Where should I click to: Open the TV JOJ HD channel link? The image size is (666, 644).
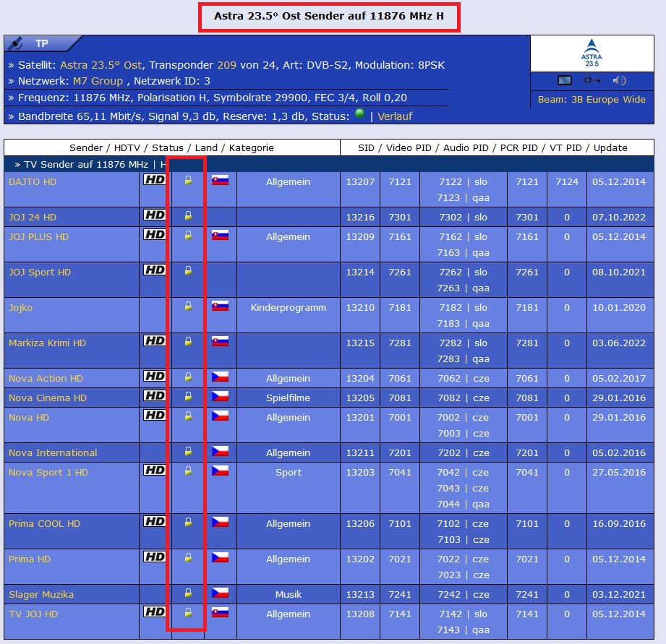tap(33, 614)
